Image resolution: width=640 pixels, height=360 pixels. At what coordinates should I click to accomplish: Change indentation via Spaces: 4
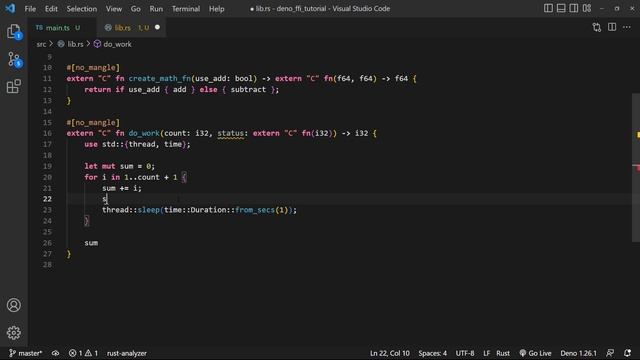click(x=432, y=353)
